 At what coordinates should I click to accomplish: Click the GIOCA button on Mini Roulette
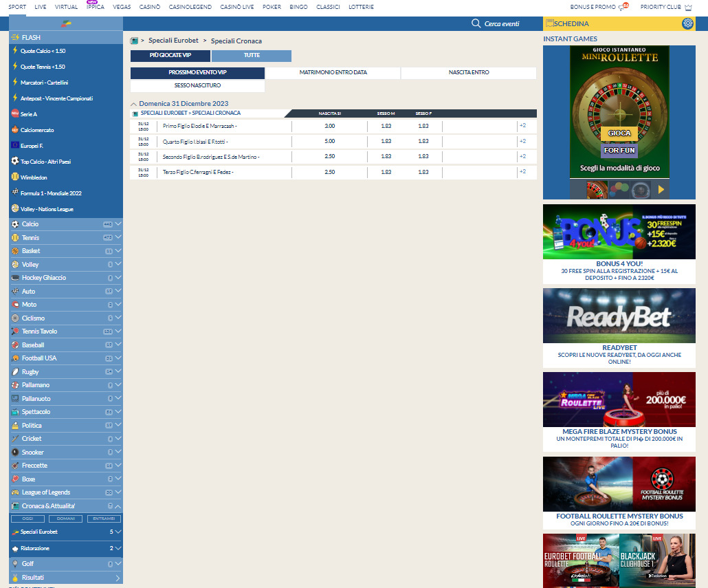click(619, 133)
